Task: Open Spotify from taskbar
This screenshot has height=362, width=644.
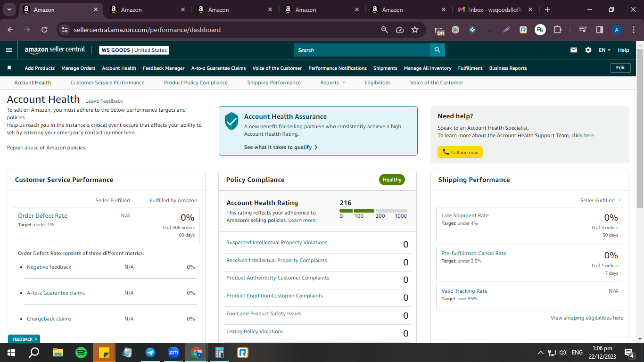Action: [81, 353]
